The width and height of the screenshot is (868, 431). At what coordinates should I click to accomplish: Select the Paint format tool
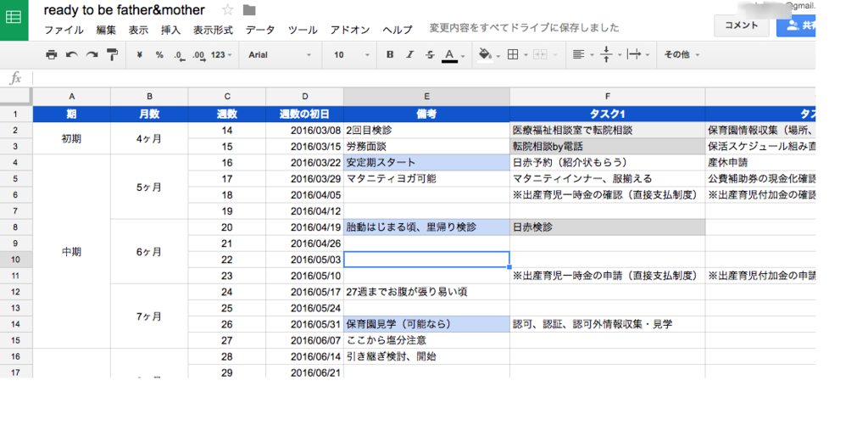pyautogui.click(x=113, y=54)
